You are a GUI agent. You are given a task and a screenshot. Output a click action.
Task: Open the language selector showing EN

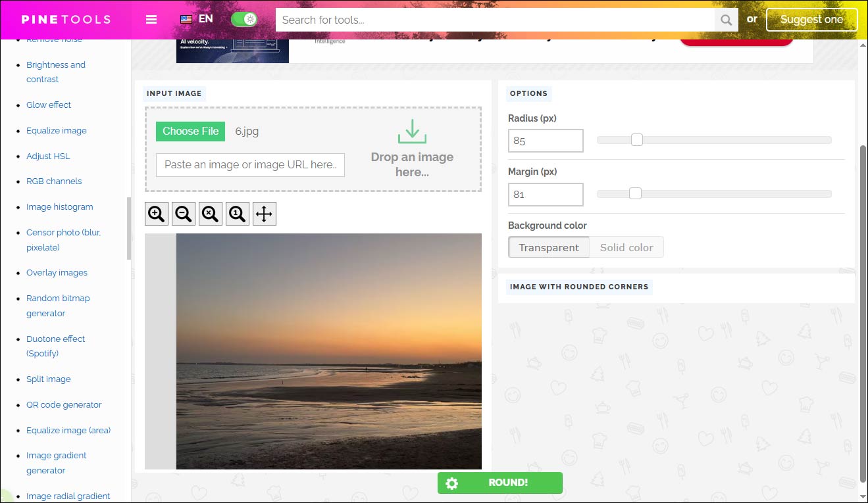pyautogui.click(x=196, y=18)
